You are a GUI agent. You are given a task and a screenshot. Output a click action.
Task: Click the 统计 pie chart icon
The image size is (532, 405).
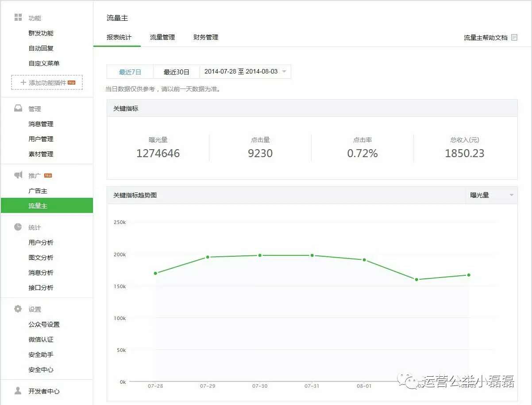point(18,227)
